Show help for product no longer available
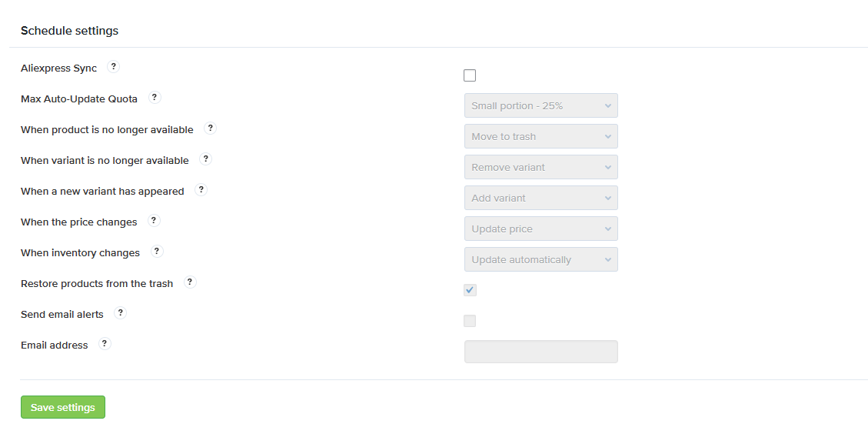Image resolution: width=868 pixels, height=434 pixels. [x=210, y=129]
